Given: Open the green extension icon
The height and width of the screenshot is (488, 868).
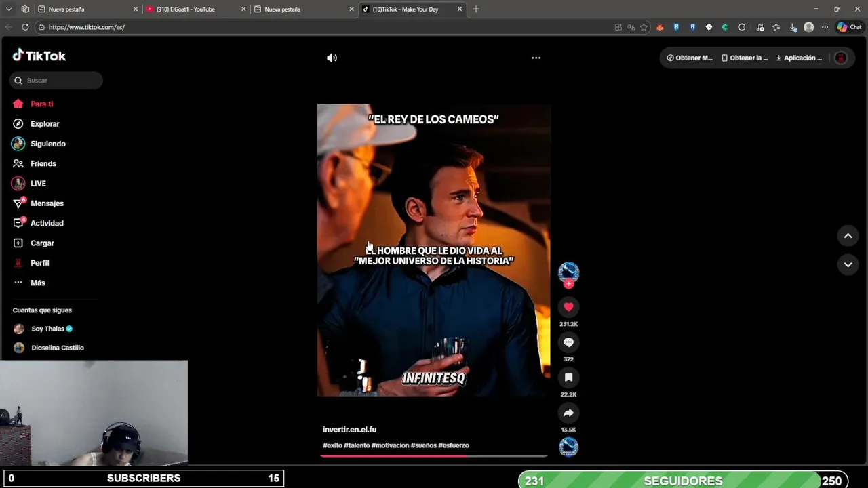Looking at the screenshot, I should (x=725, y=27).
